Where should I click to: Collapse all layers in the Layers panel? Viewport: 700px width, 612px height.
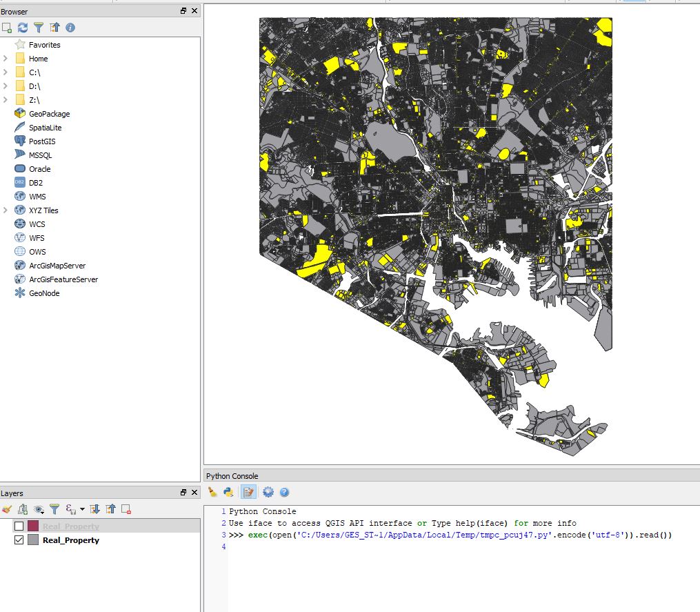111,509
